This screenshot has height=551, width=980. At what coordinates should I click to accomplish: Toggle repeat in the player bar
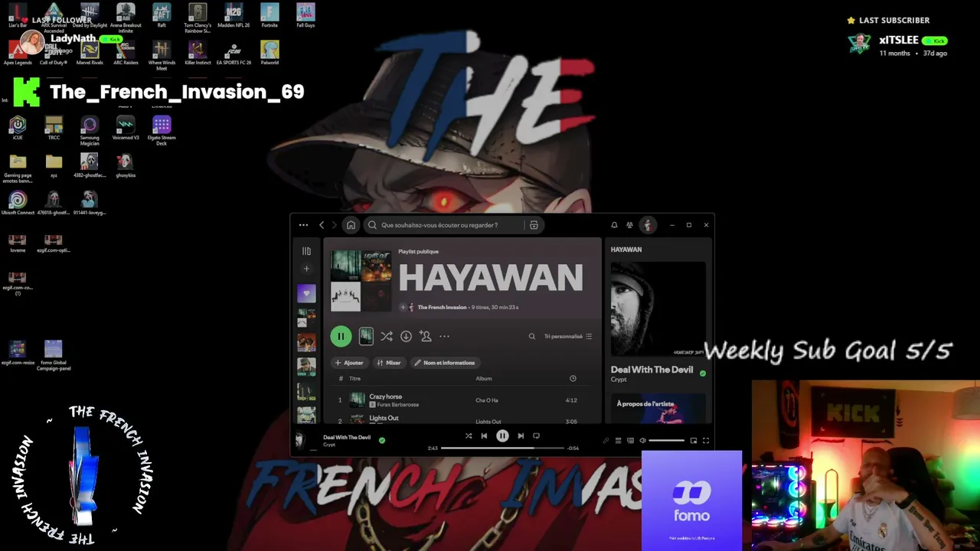(x=536, y=436)
